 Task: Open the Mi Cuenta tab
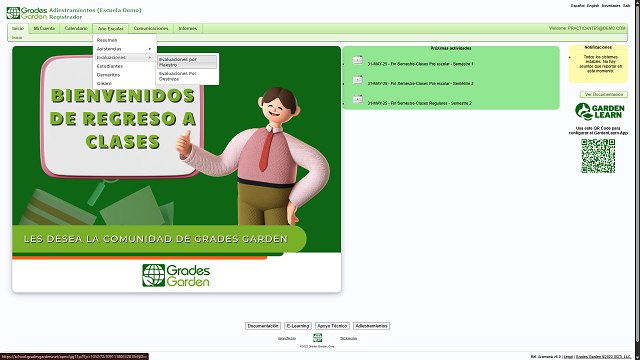(x=44, y=28)
